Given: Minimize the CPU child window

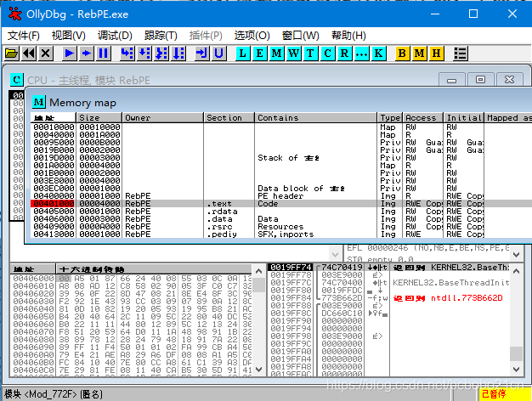Looking at the screenshot, I should click(x=451, y=80).
